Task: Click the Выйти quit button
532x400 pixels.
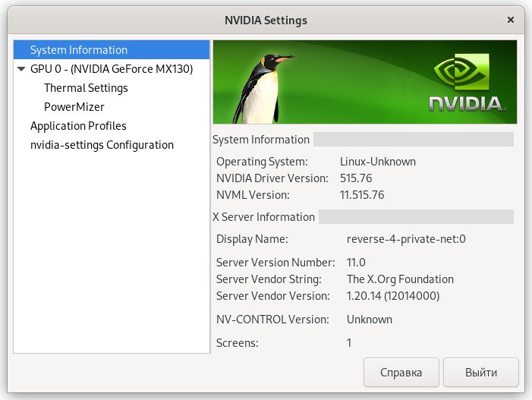Action: pyautogui.click(x=480, y=372)
